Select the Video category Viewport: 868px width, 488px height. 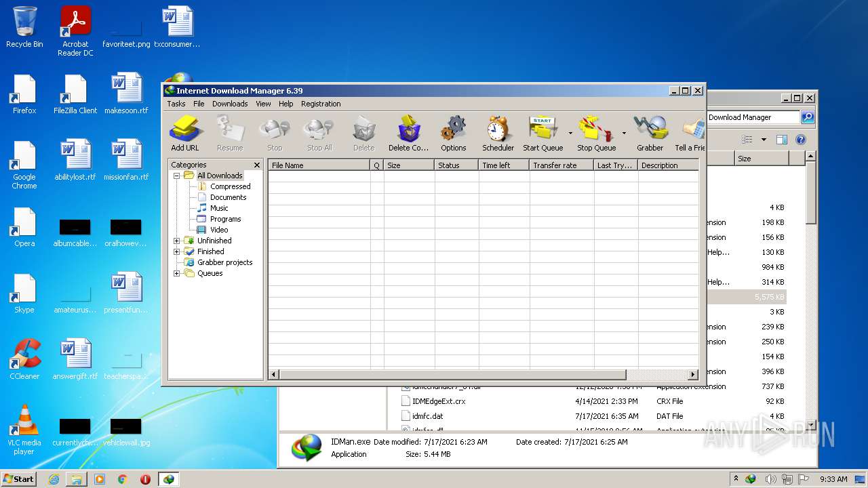(219, 230)
